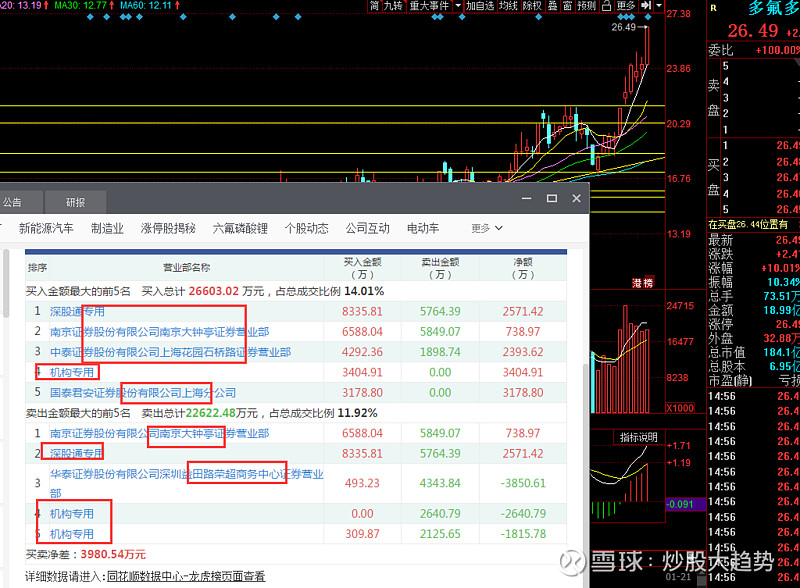This screenshot has width=800, height=588.
Task: Click the 港榜 badge on the chart
Action: (x=642, y=283)
